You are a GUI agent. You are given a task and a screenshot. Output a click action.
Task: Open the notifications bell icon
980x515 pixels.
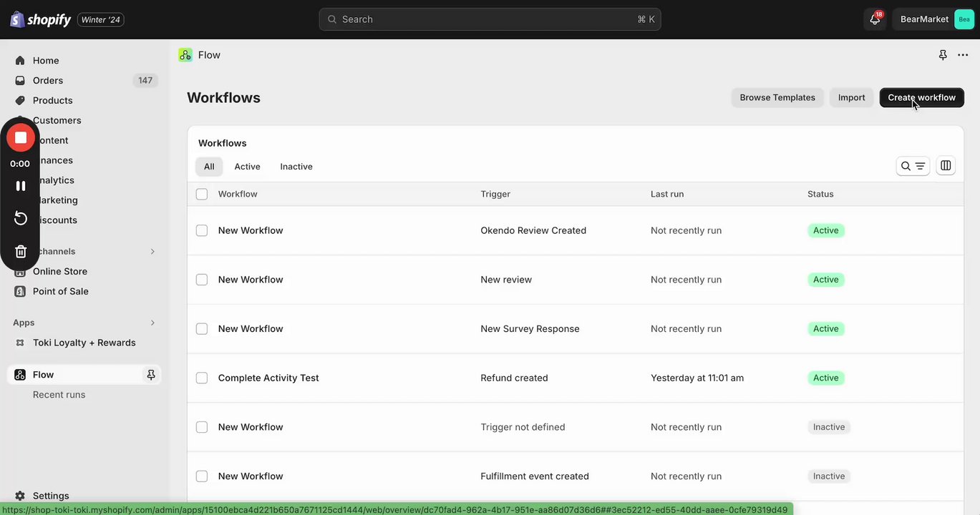click(x=875, y=19)
